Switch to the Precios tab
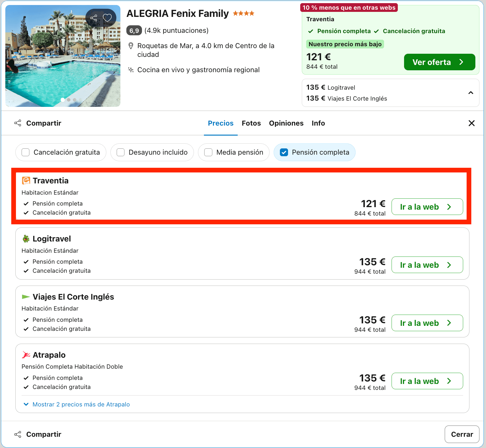This screenshot has height=448, width=486. pos(221,123)
